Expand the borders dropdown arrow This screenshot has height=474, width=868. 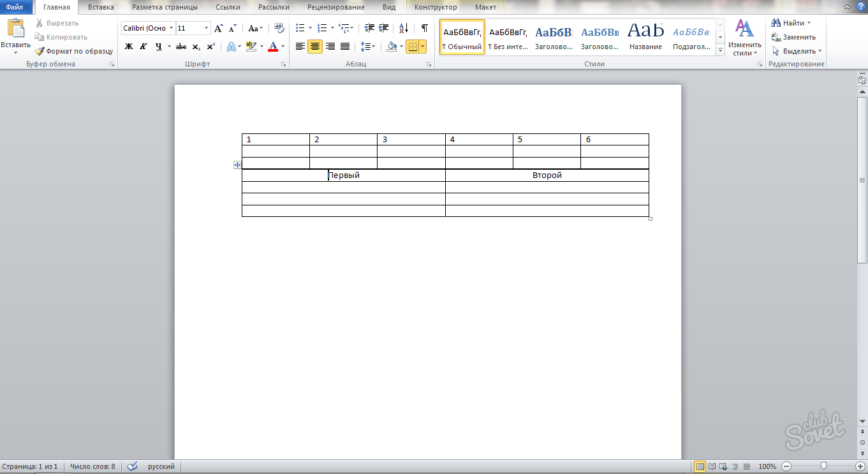(422, 47)
